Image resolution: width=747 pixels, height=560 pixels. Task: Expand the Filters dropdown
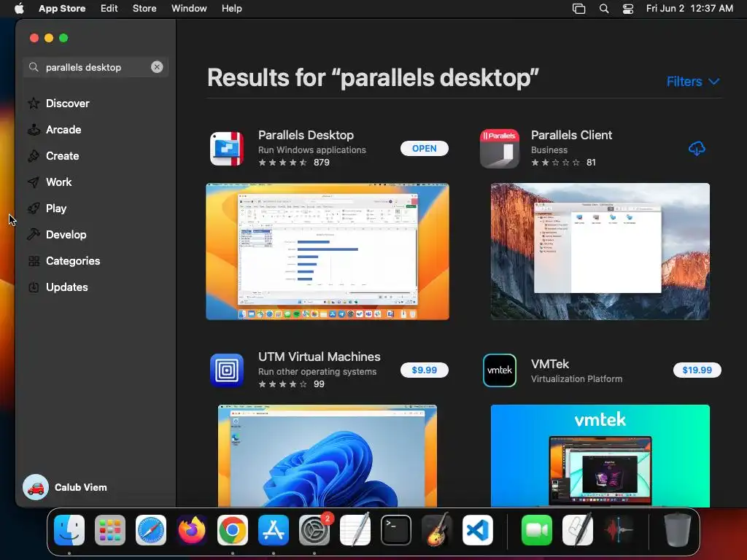693,82
